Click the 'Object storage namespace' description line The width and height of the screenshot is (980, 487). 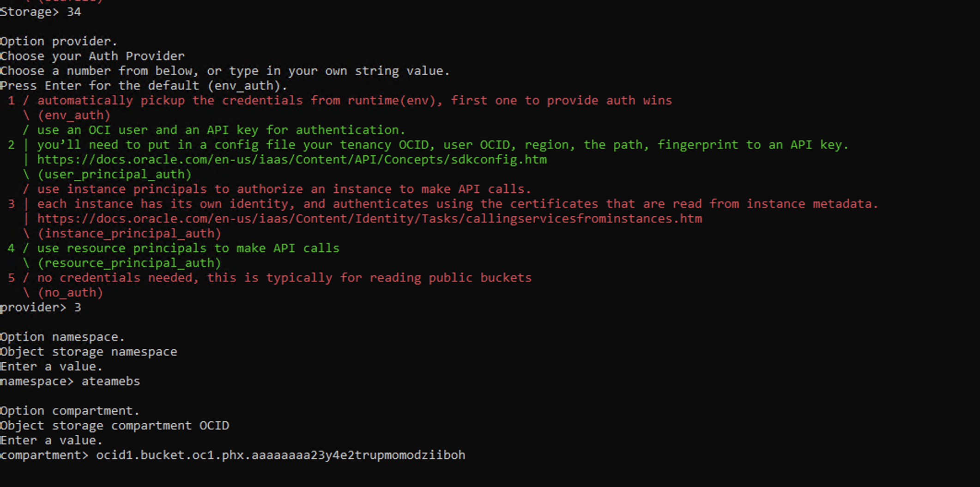89,352
